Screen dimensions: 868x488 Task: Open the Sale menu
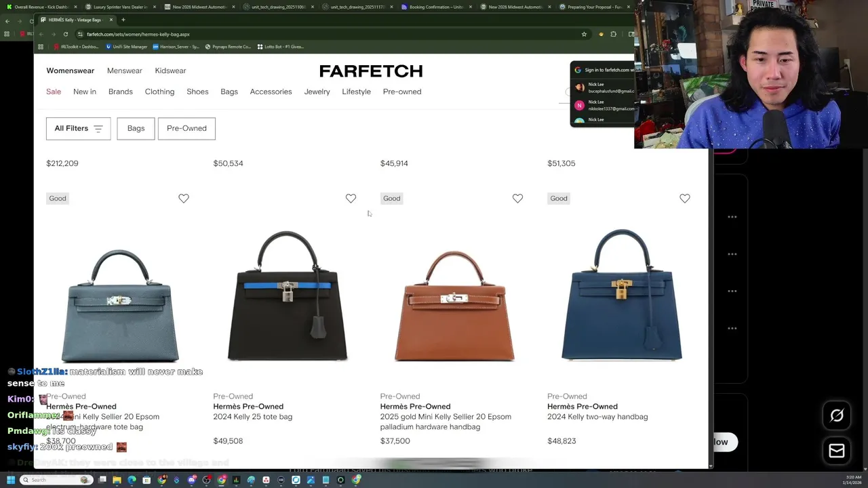click(x=54, y=91)
